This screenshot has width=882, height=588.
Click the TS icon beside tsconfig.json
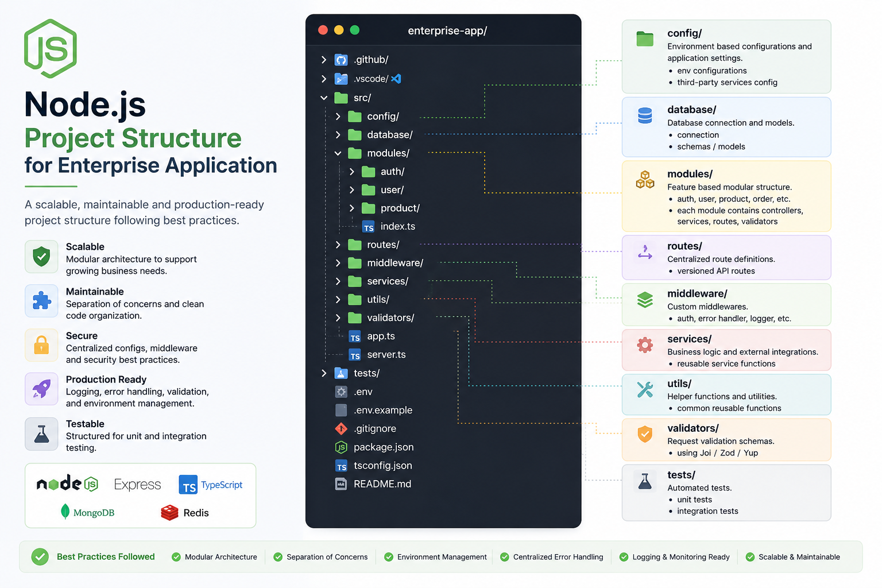341,466
